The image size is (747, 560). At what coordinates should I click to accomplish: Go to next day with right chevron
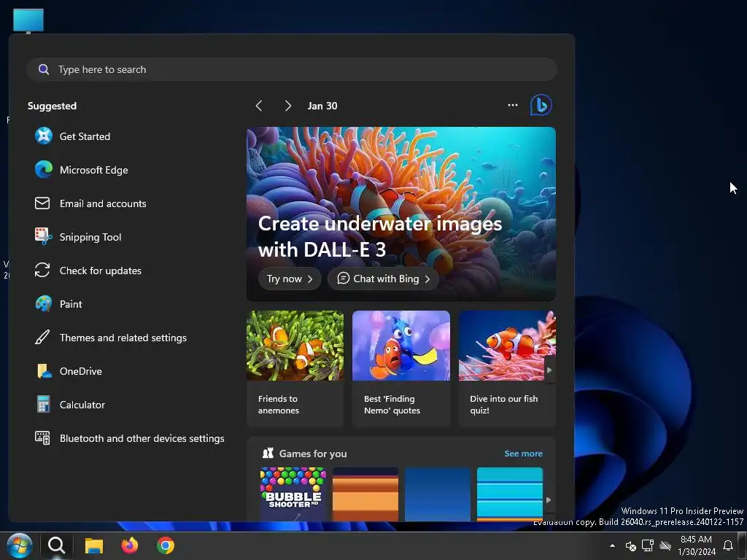tap(287, 106)
